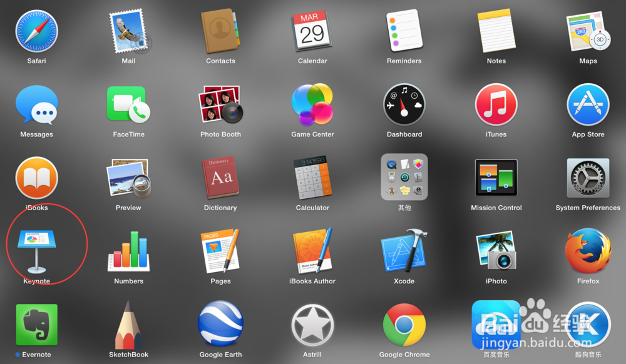Open Google Chrome
The image size is (626, 364).
click(404, 325)
